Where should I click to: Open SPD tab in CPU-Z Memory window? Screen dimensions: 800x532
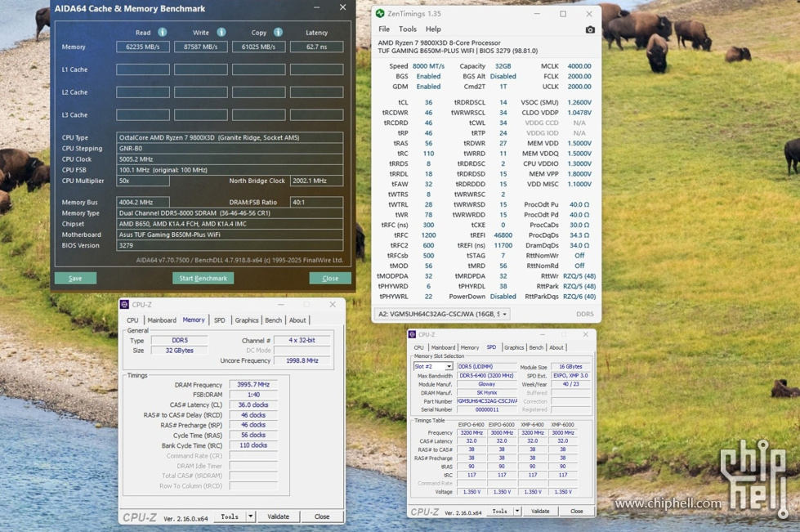tap(219, 320)
